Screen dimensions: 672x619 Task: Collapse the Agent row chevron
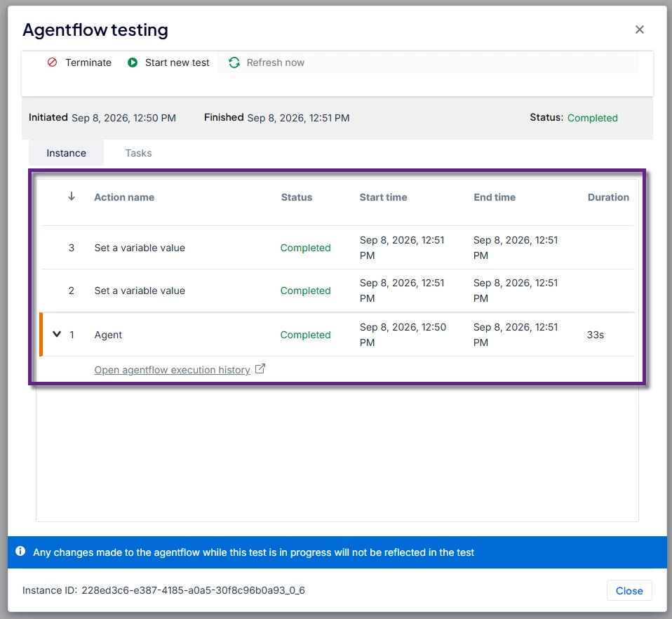(57, 334)
